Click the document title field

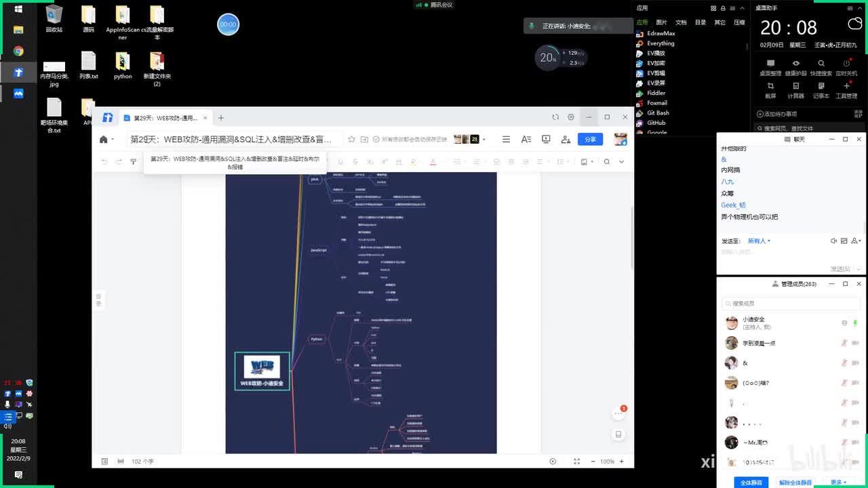point(235,139)
